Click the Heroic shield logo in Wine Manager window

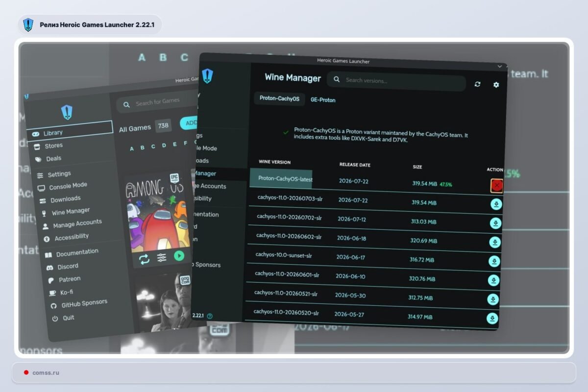click(x=207, y=76)
